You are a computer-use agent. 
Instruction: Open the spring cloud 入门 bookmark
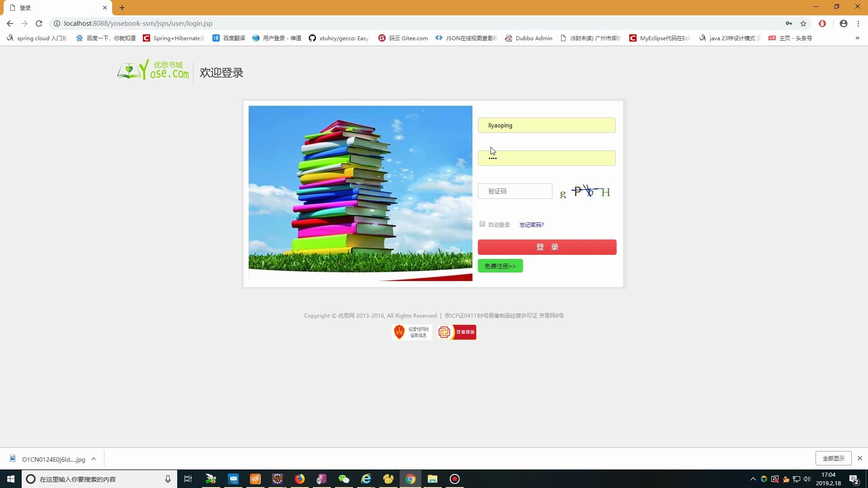point(37,38)
